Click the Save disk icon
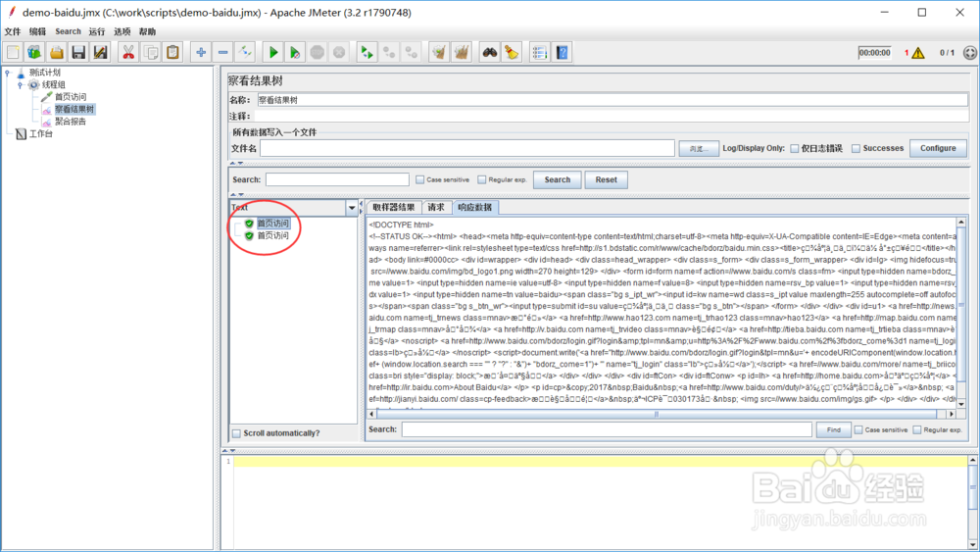This screenshot has width=980, height=552. coord(78,53)
